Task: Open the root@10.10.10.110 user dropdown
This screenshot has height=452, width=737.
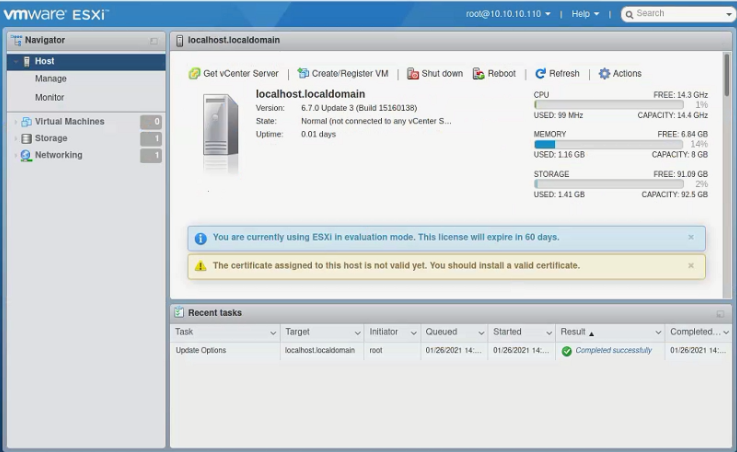Action: [508, 14]
